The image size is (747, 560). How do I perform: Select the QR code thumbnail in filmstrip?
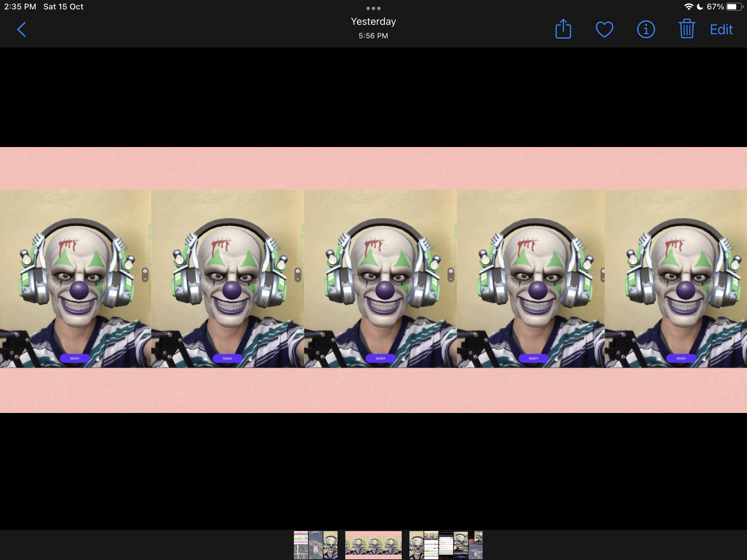[x=301, y=545]
